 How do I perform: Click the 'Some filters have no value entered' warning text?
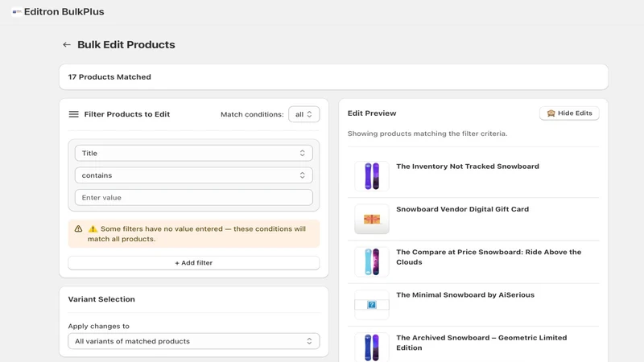[x=197, y=233]
